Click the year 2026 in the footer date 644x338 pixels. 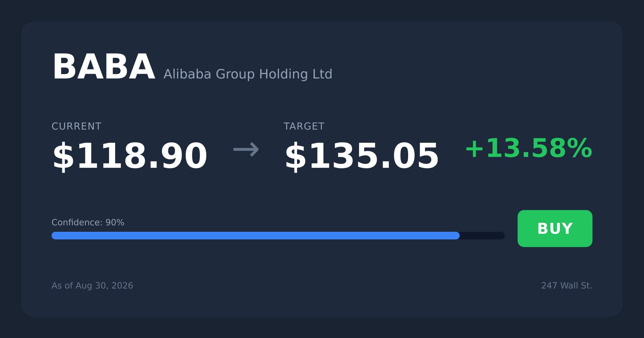tap(122, 286)
